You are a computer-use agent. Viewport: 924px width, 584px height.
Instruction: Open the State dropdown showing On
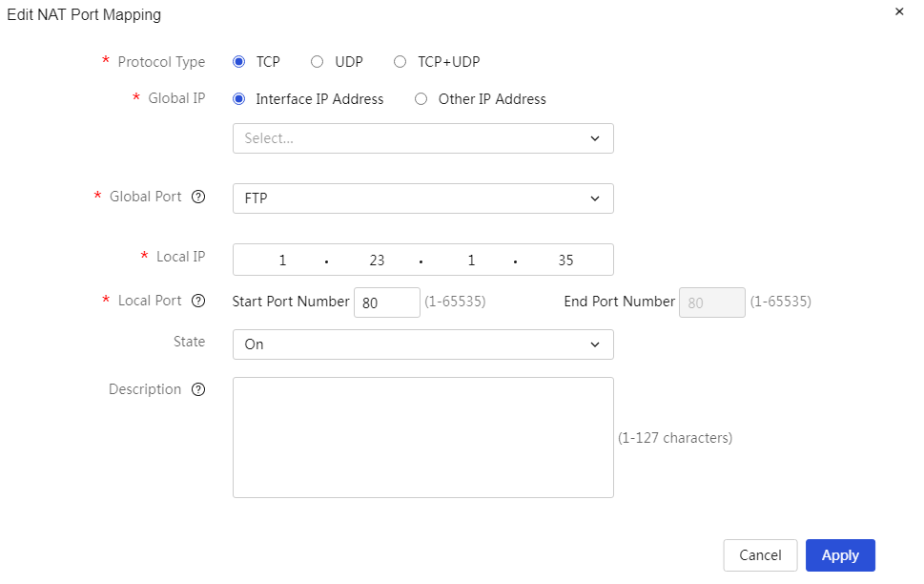click(423, 344)
